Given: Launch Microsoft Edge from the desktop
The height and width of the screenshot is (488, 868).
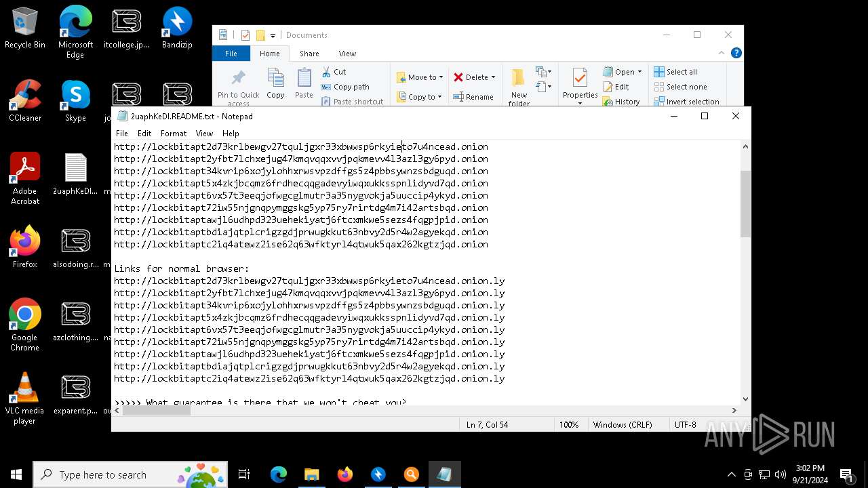Looking at the screenshot, I should point(75,33).
